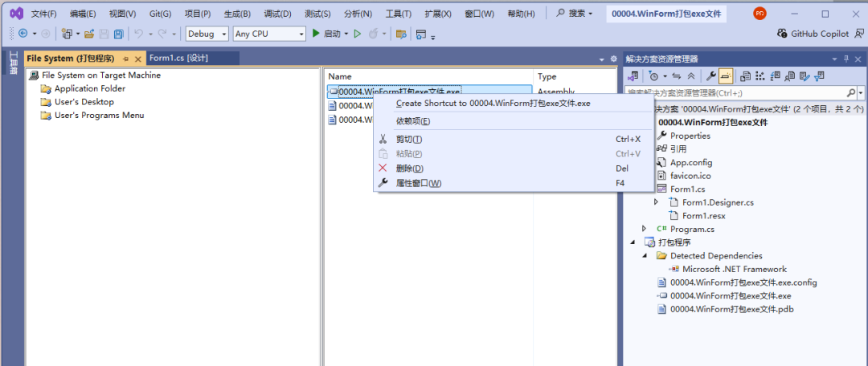This screenshot has height=366, width=868.
Task: Open the File System Editor icon
Action: 745,75
